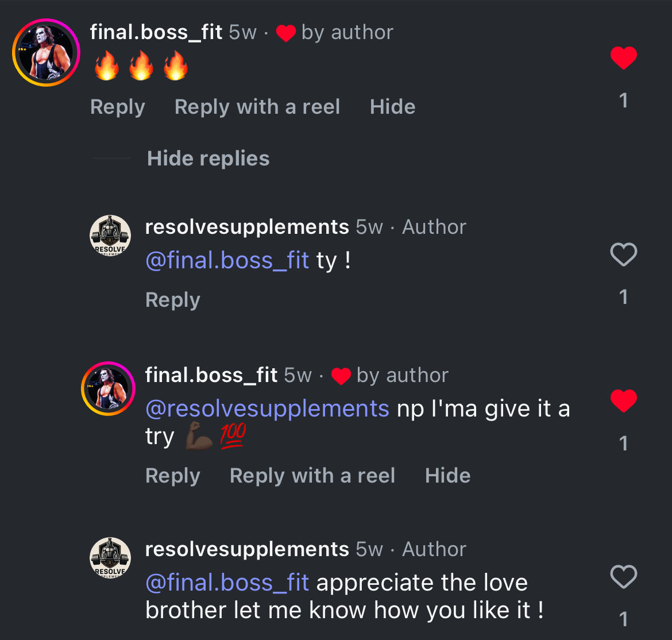This screenshot has width=672, height=640.
Task: View final.boss_fit story ring on "give it a try" reply
Action: coord(108,389)
